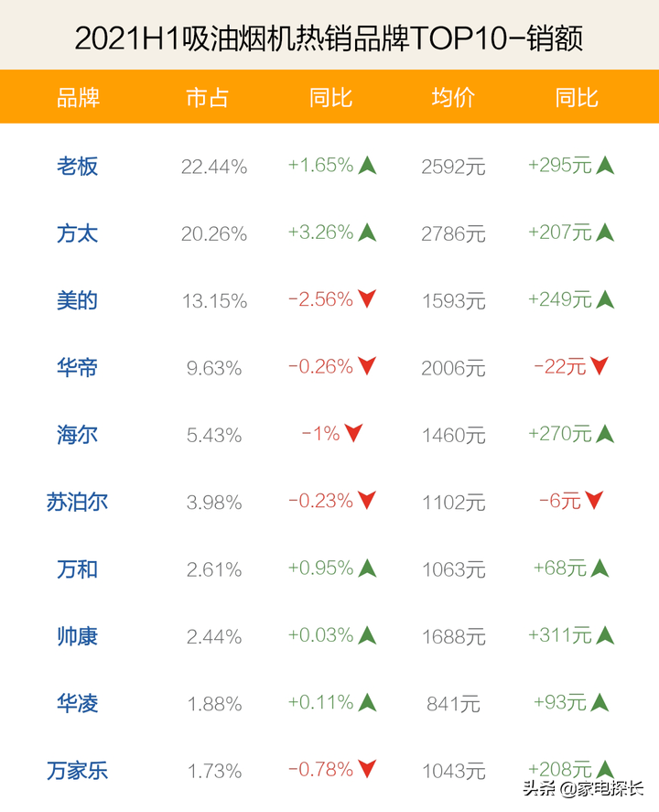The height and width of the screenshot is (812, 659).
Task: Select the 市占 column header
Action: 207,97
